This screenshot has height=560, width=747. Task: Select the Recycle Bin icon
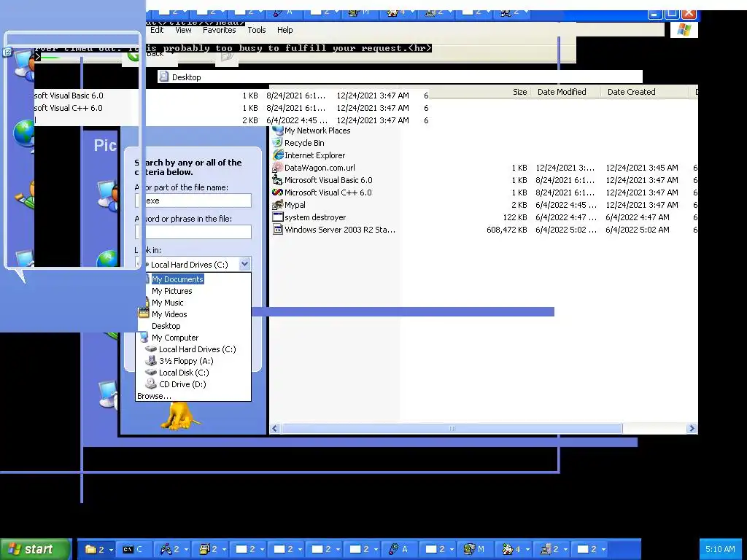[277, 143]
